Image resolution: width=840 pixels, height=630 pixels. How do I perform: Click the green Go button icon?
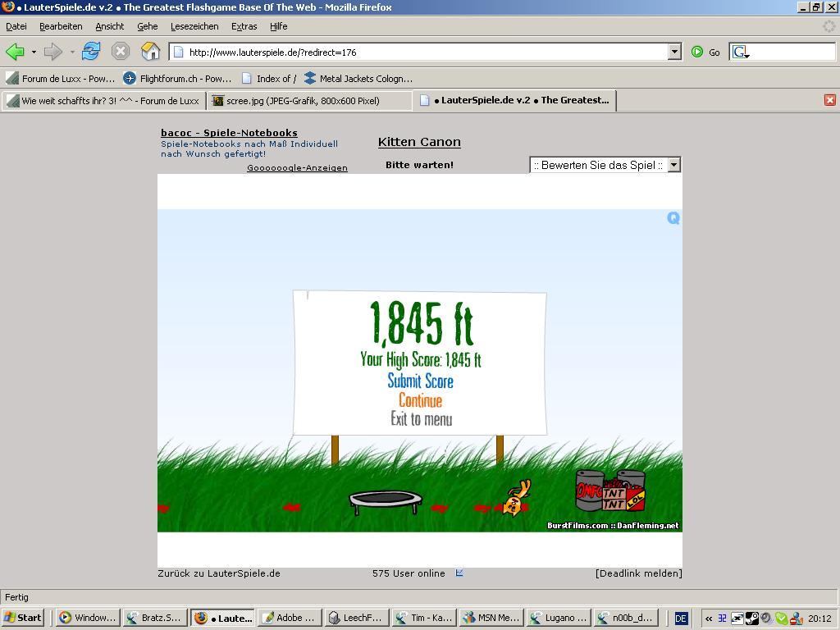(697, 52)
